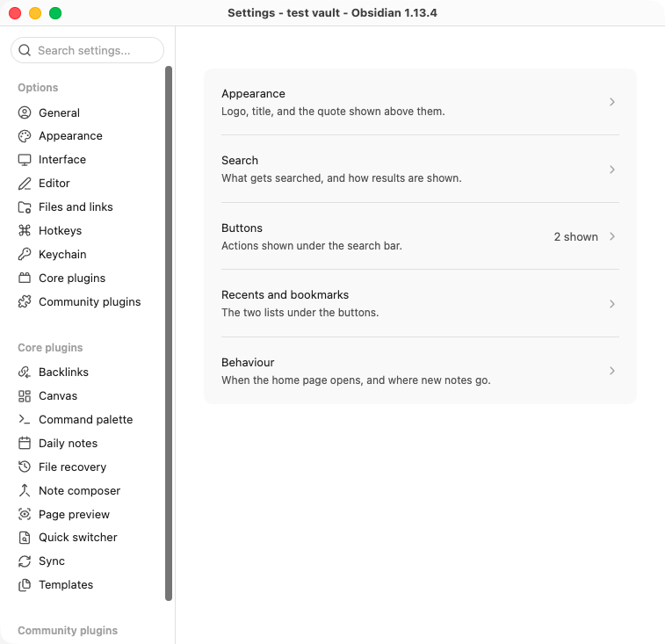Click the Quick switcher file icon
This screenshot has height=644, width=665.
25,538
